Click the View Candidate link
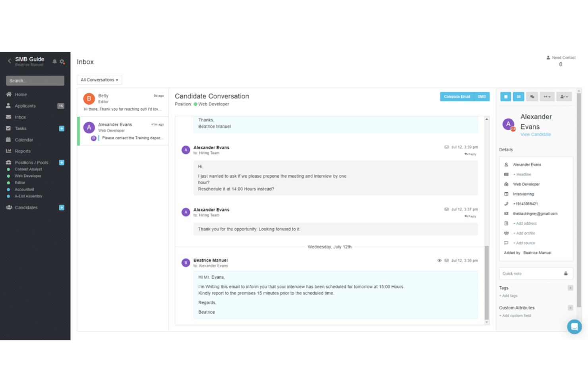This screenshot has height=392, width=588. point(536,134)
